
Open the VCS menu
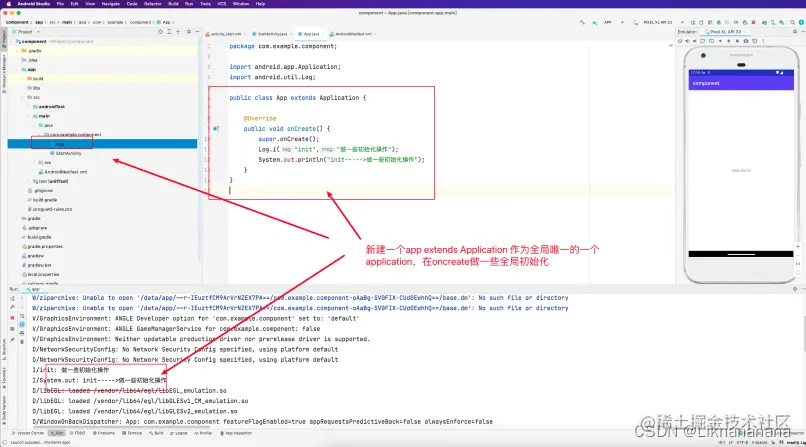click(x=222, y=4)
